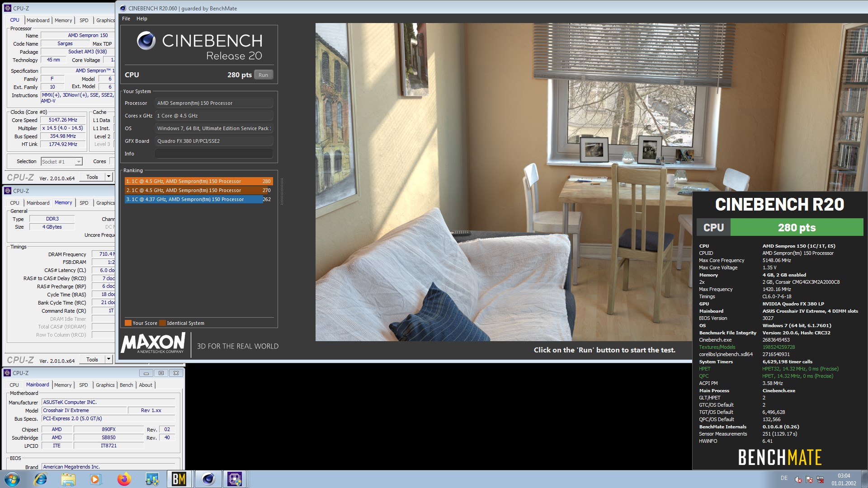Open Windows Media Player from taskbar
This screenshot has height=488, width=868.
[x=95, y=479]
